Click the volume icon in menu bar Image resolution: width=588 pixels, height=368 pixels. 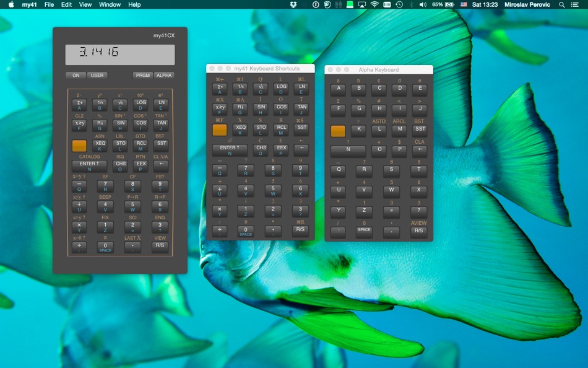point(423,4)
